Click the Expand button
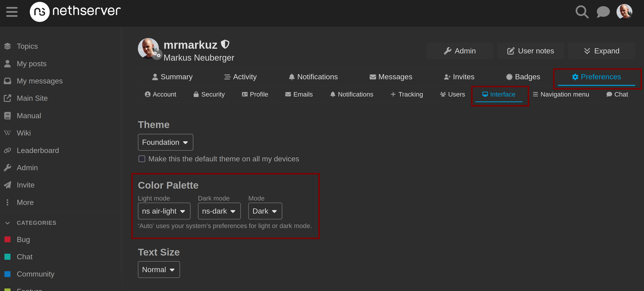Screen dimensions: 644x291 click(602, 51)
